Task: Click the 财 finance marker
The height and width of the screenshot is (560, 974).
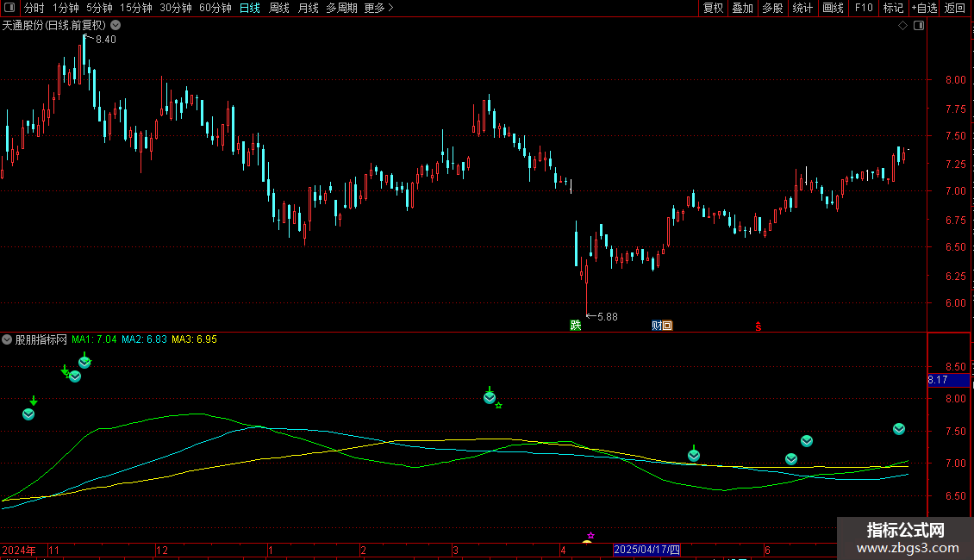Action: pyautogui.click(x=657, y=326)
